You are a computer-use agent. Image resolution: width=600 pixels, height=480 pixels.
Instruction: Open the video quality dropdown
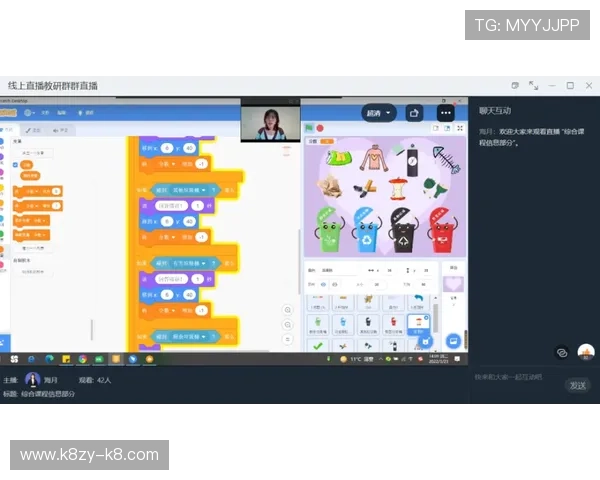pos(380,113)
